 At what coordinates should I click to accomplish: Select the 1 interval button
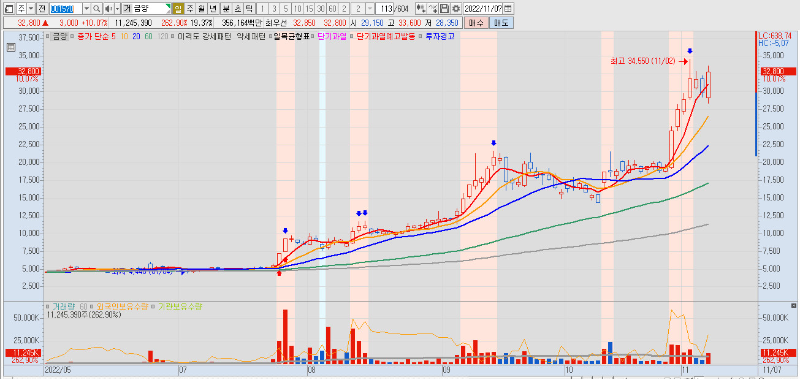click(x=262, y=9)
